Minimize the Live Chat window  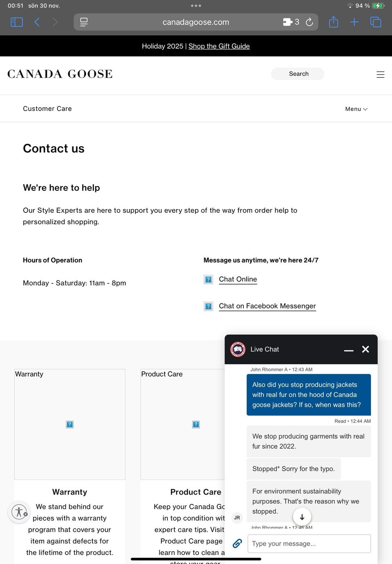(348, 350)
